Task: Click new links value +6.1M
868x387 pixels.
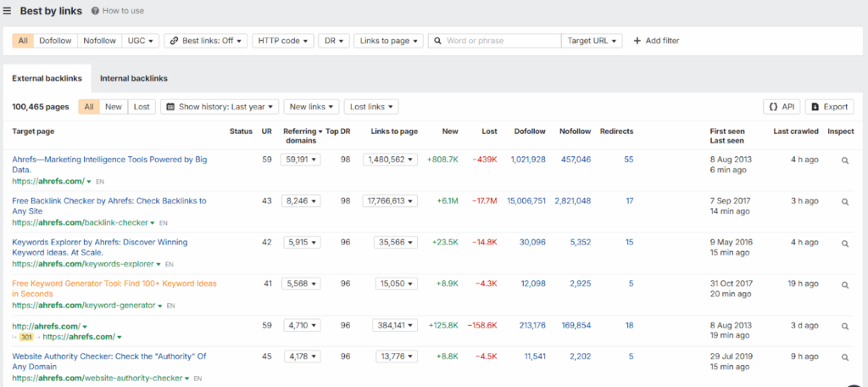Action: 448,201
